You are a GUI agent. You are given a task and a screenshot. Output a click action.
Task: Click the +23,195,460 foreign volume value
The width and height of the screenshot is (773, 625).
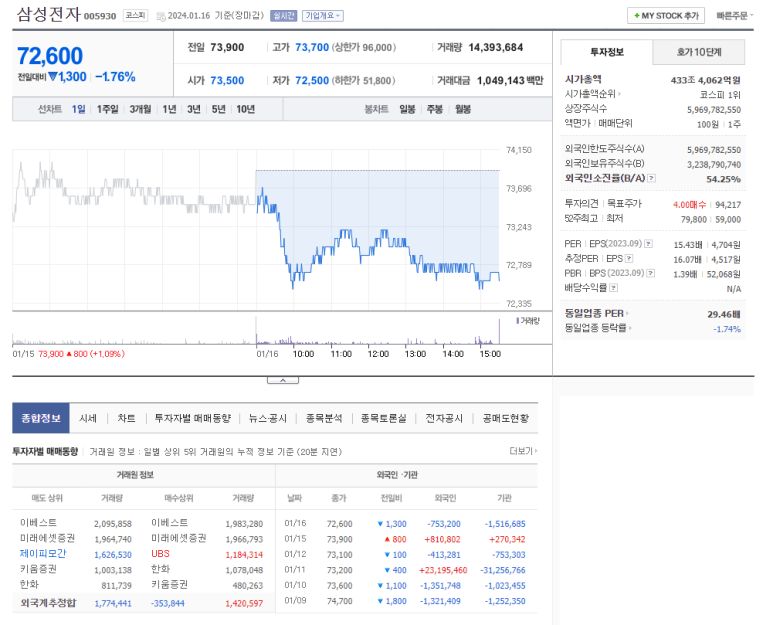[x=443, y=570]
